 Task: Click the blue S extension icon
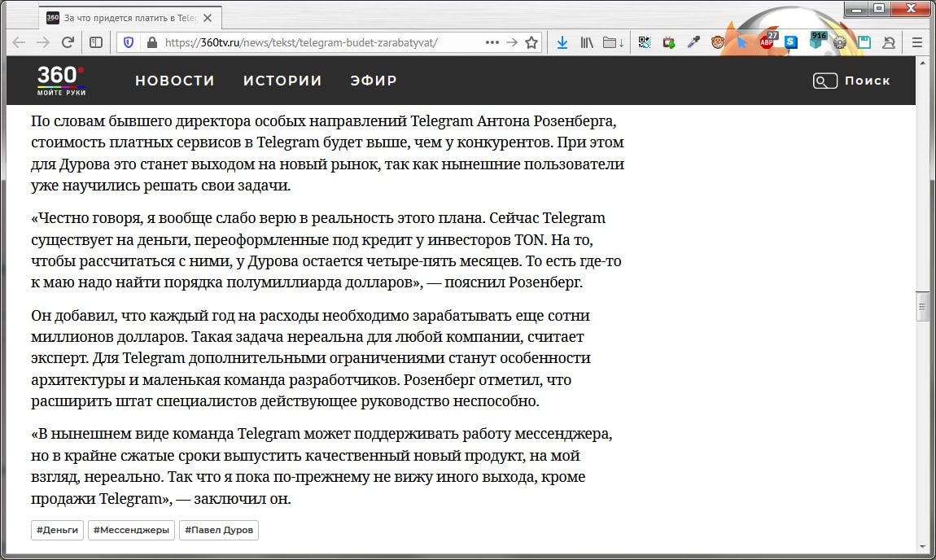tap(791, 42)
